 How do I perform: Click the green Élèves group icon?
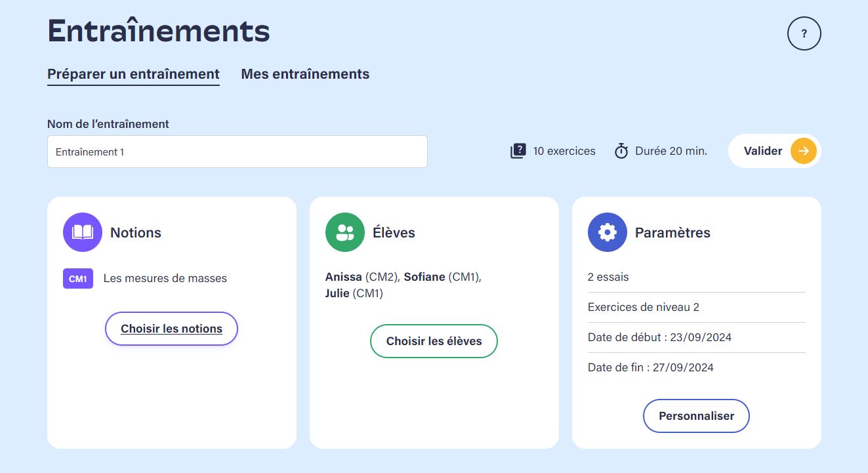click(345, 232)
